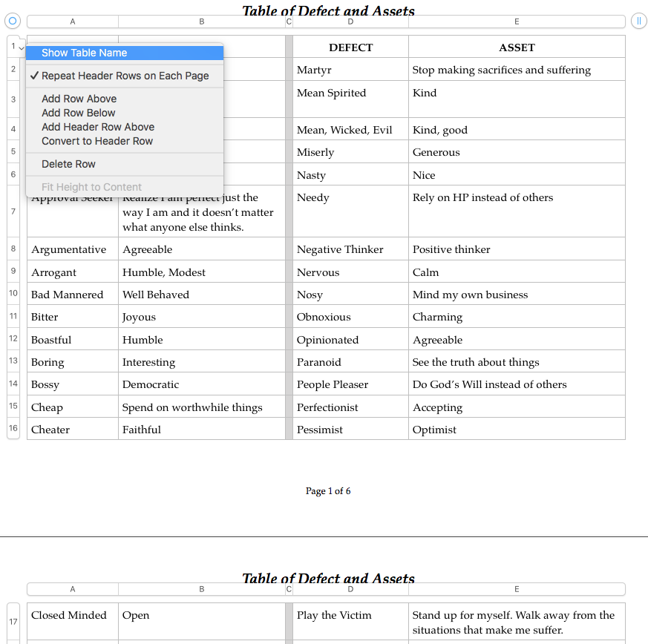
Task: Click the Obnoxious cell
Action: 350,316
